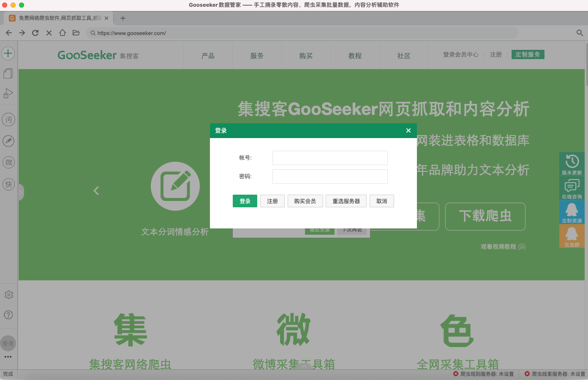Open the 微 Weibo tool sidebar icon
The width and height of the screenshot is (588, 380).
coord(8,163)
